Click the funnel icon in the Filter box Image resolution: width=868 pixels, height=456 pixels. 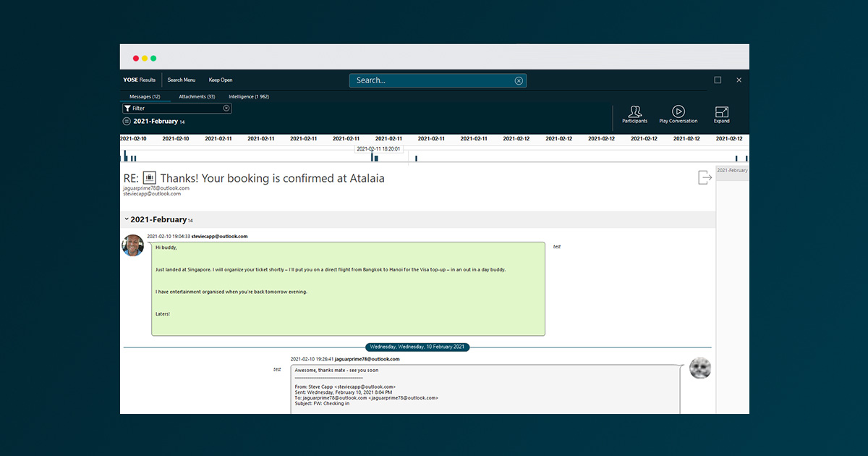pos(127,108)
